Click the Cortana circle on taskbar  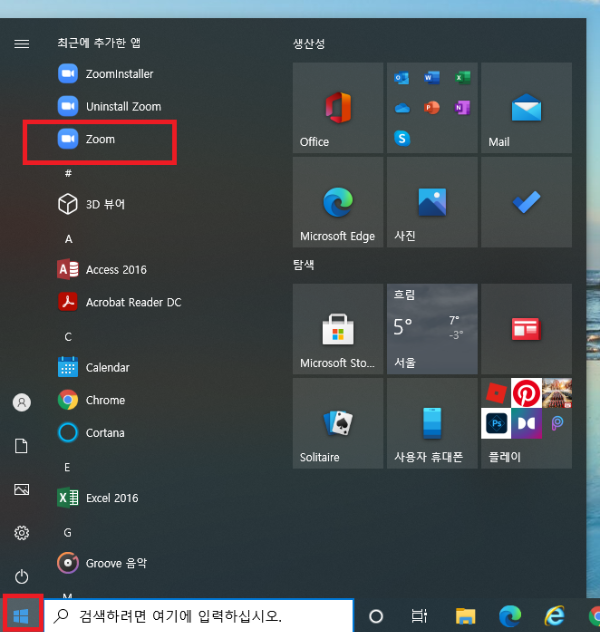tap(376, 616)
